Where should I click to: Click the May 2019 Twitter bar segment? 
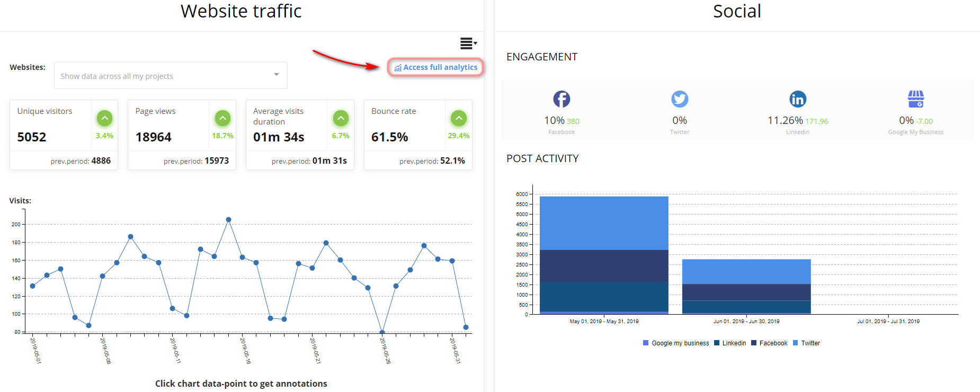tap(604, 223)
